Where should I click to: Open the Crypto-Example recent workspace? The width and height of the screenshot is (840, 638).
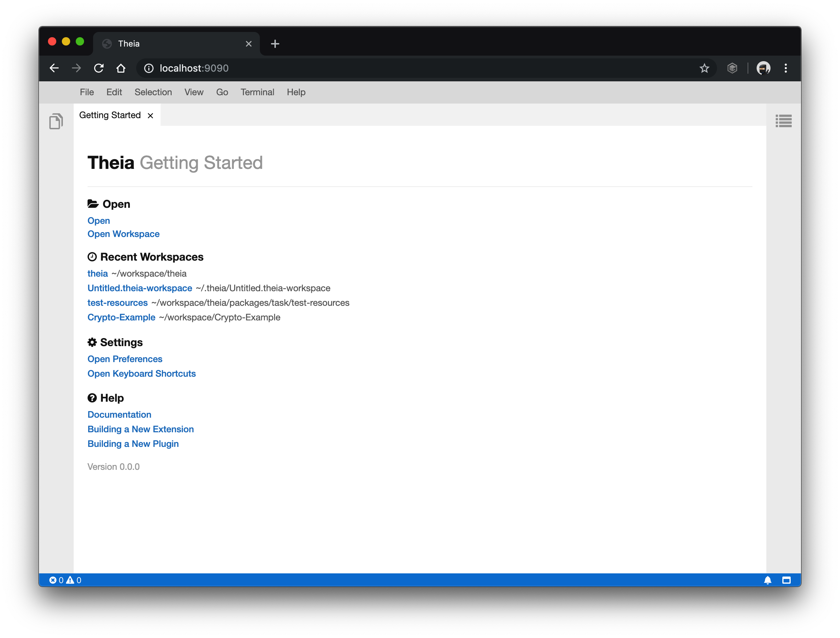tap(121, 318)
